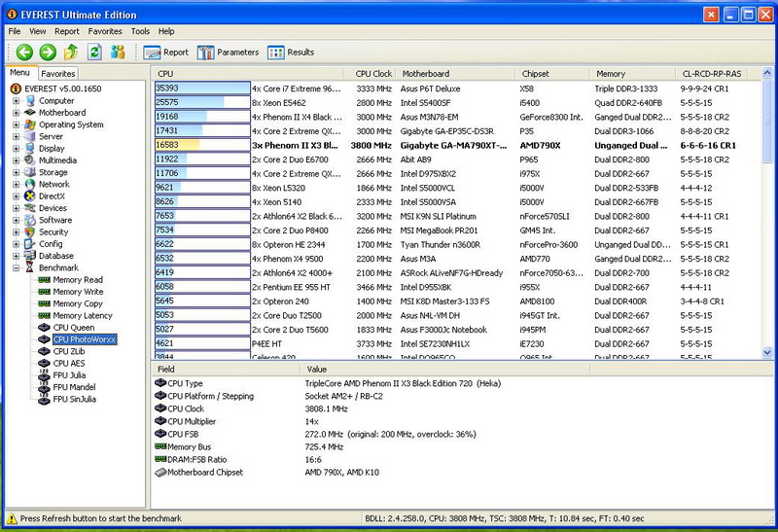Viewport: 778px width, 532px height.
Task: Select Operating System tree icon
Action: (x=30, y=124)
